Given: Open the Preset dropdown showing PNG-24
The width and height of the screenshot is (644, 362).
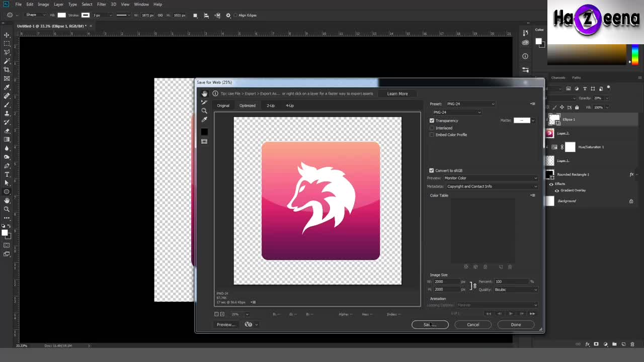Looking at the screenshot, I should tap(470, 104).
